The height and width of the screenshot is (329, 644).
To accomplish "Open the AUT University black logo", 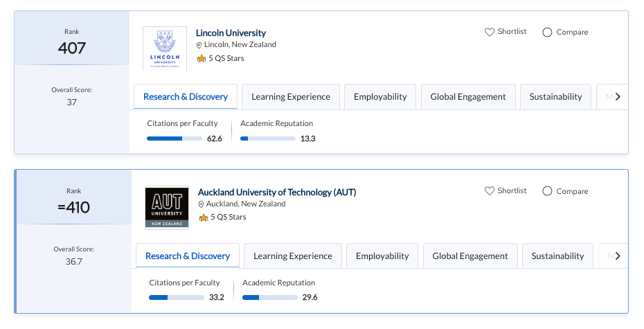I will click(167, 207).
